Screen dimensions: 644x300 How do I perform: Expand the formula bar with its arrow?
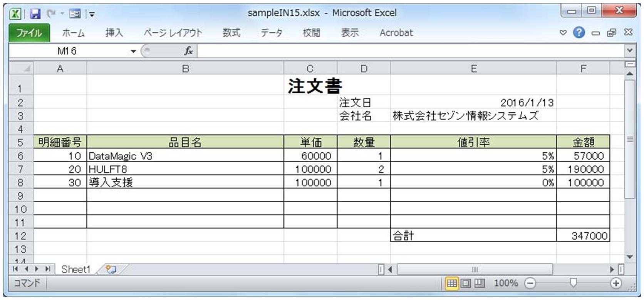pyautogui.click(x=630, y=50)
